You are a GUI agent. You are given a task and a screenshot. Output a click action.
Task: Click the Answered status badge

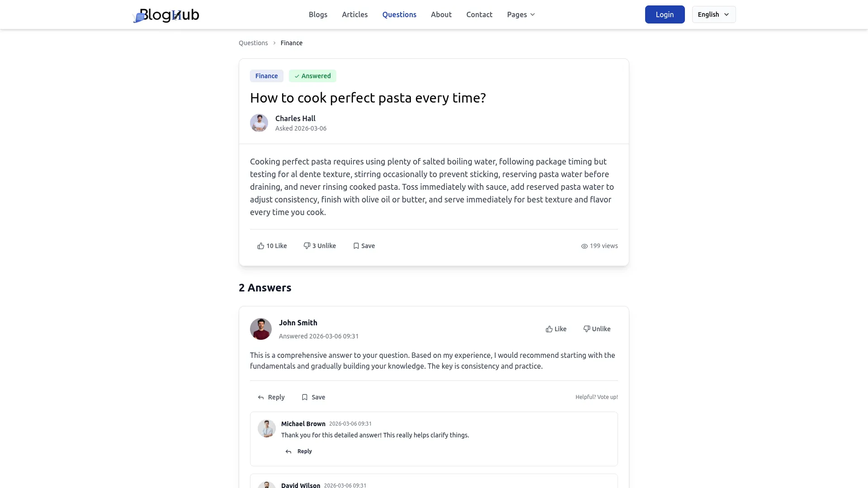[312, 76]
